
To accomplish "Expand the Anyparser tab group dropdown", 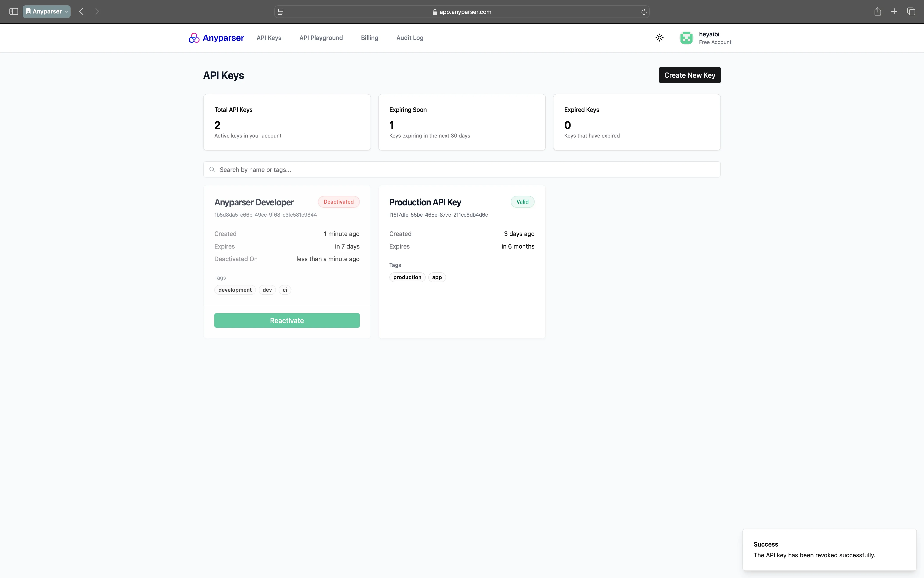I will tap(65, 11).
